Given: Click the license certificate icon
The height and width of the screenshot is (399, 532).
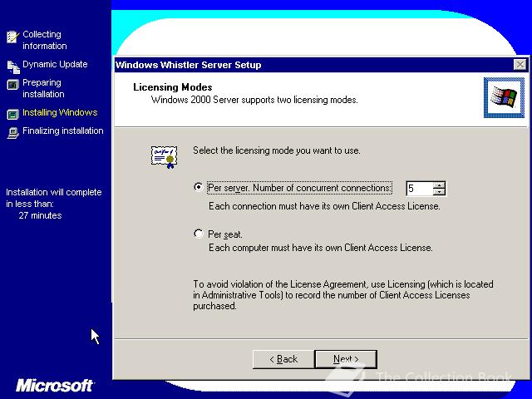Looking at the screenshot, I should (x=165, y=157).
